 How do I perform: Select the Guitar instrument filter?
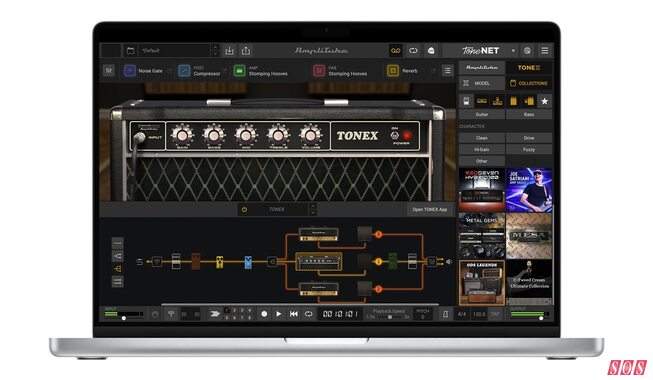[482, 114]
